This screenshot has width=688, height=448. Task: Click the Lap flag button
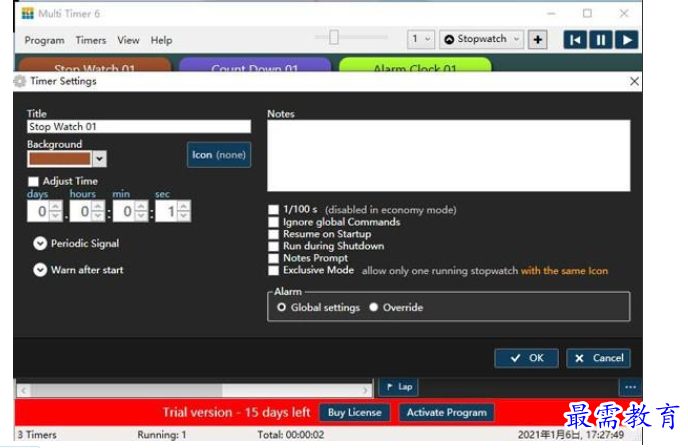tap(399, 387)
